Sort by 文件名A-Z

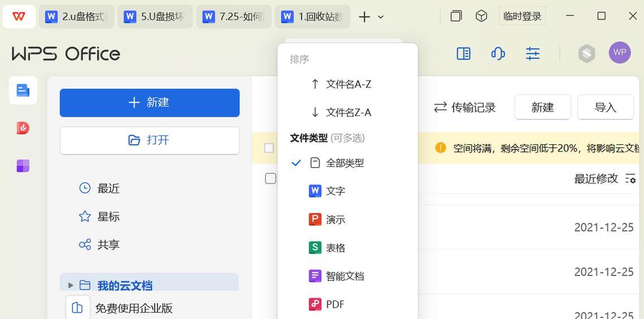[348, 84]
